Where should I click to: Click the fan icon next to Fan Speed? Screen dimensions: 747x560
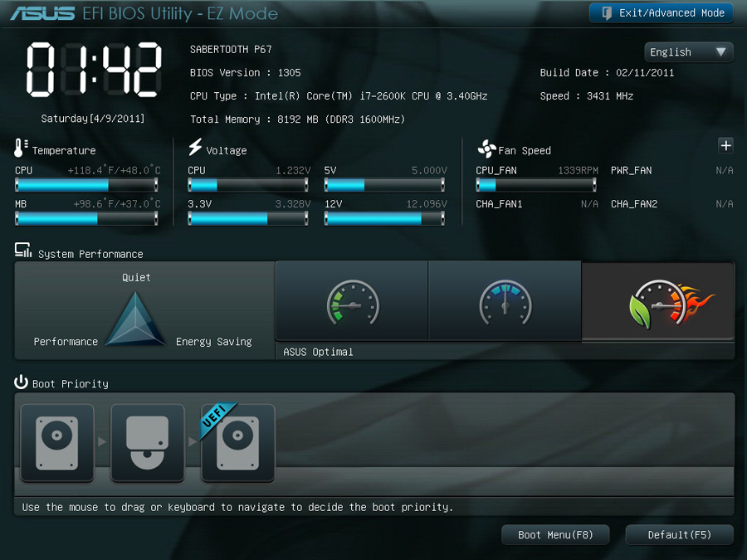[x=486, y=149]
